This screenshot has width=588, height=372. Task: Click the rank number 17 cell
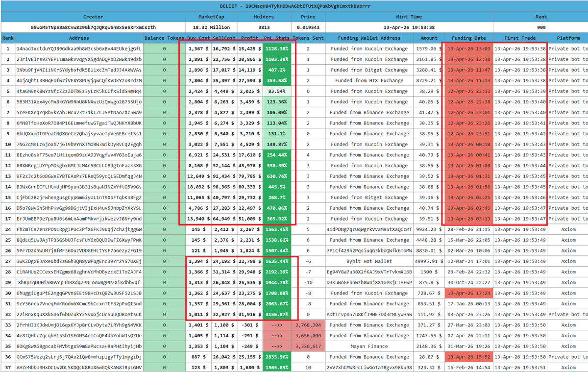8,219
